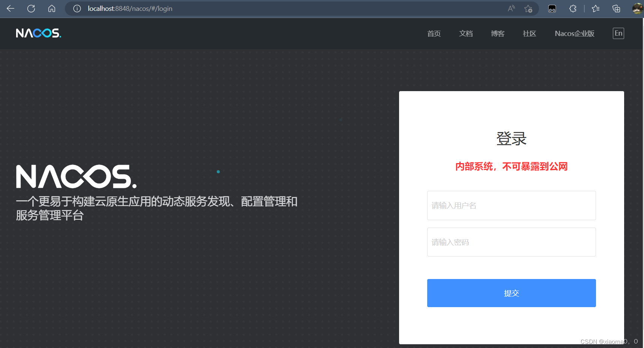Click the address bar URL localhost:8848/nacos
Screen dimensions: 644x348
(130, 9)
